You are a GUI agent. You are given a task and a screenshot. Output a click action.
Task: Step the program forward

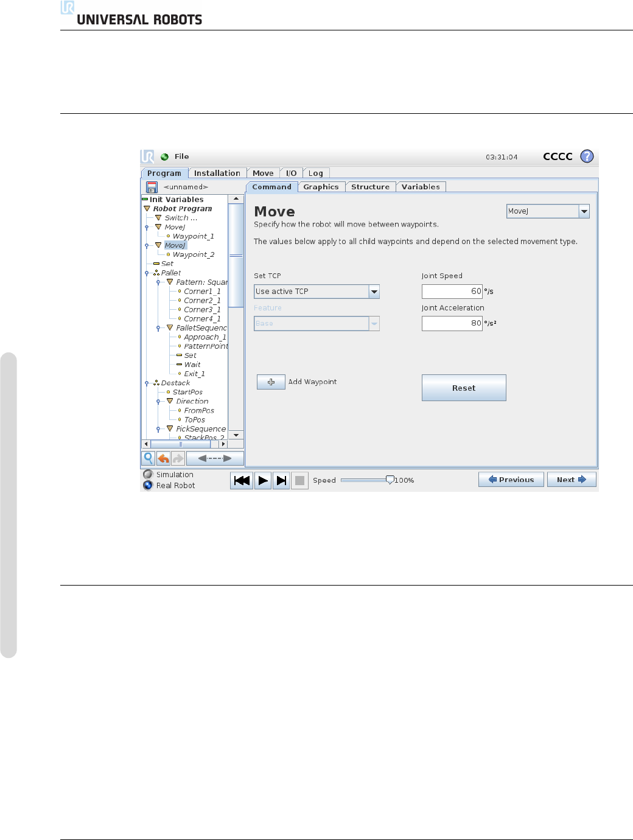click(x=281, y=480)
